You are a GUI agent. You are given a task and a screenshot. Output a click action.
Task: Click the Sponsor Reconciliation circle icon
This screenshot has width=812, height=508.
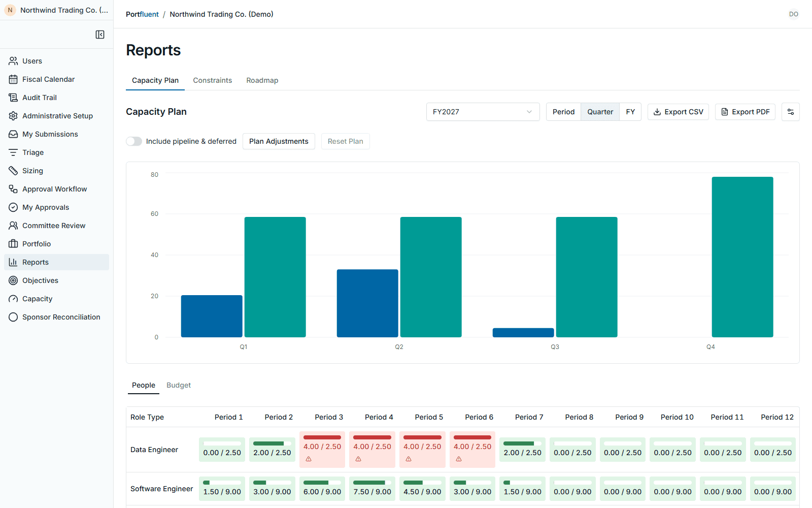(x=13, y=317)
